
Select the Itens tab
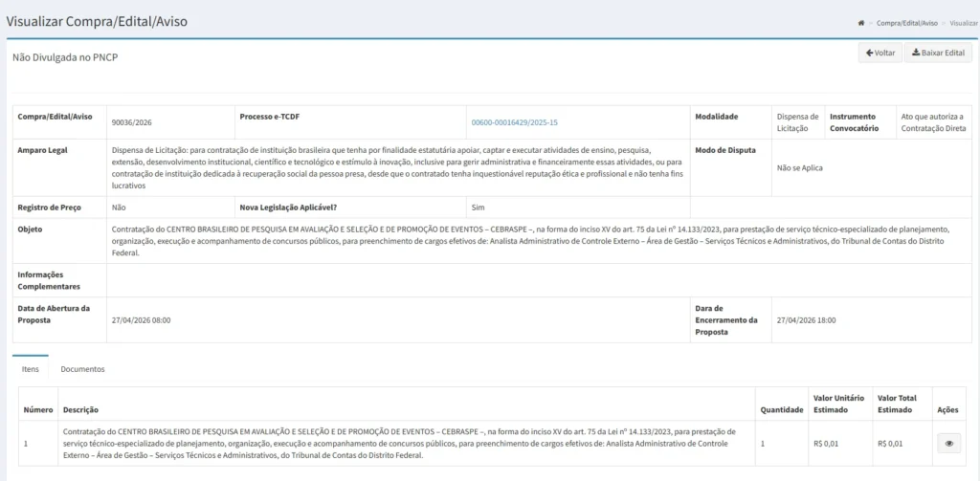point(31,369)
